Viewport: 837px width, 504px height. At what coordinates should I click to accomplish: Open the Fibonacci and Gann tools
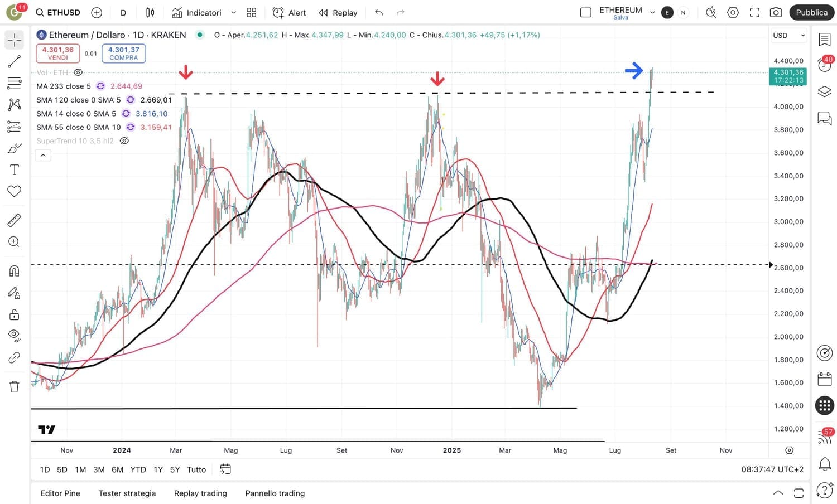(15, 83)
